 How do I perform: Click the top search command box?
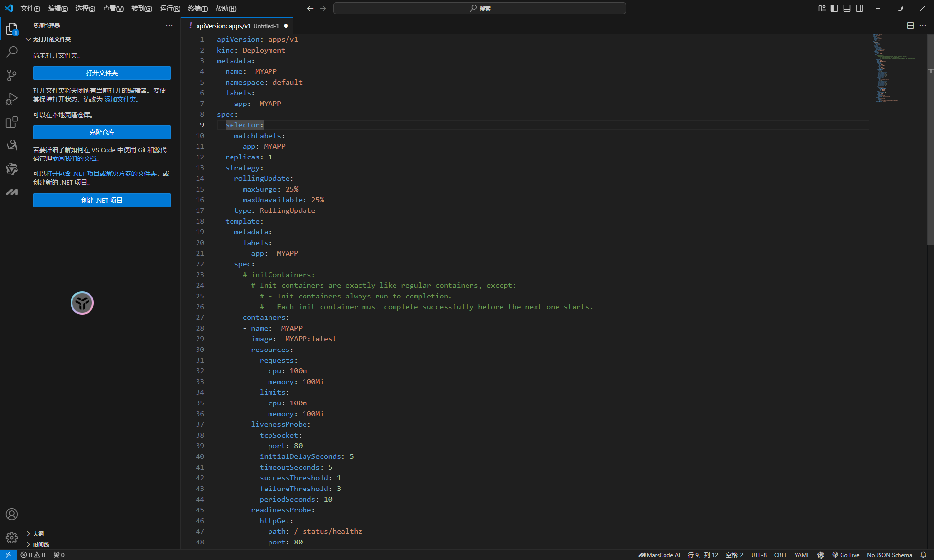pyautogui.click(x=480, y=8)
